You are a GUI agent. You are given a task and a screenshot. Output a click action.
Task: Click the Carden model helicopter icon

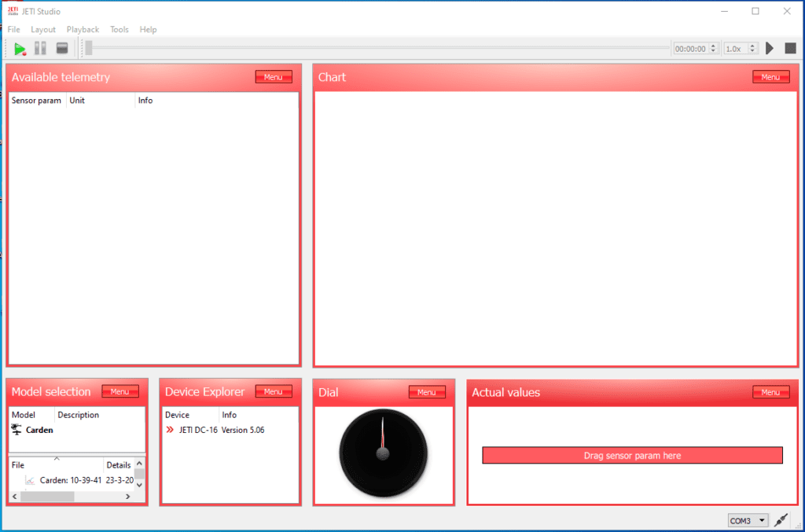pos(17,429)
